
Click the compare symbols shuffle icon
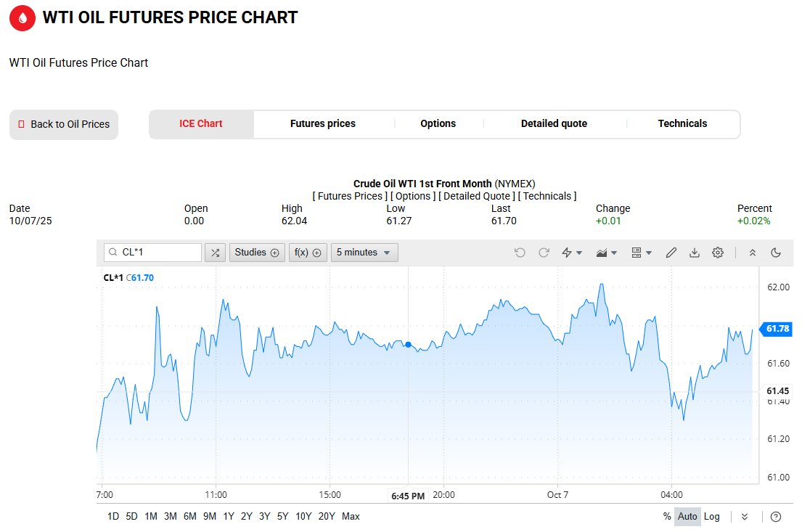click(x=215, y=253)
